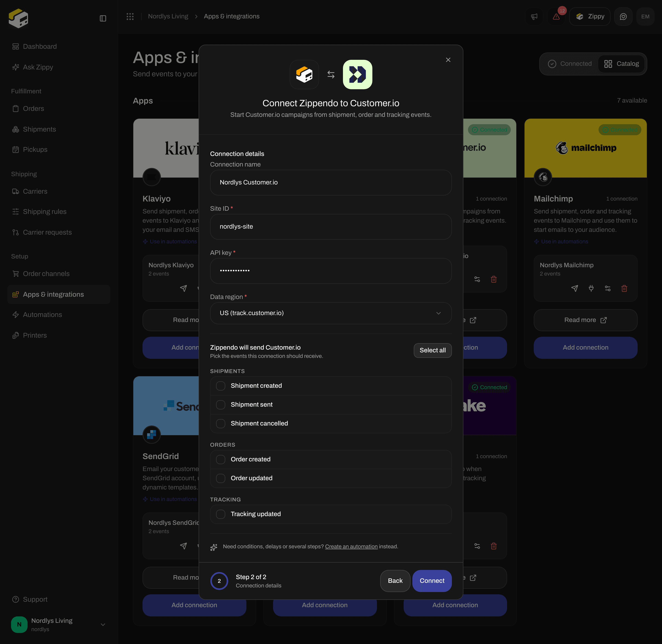The image size is (662, 644).
Task: Click the Back button
Action: (395, 581)
